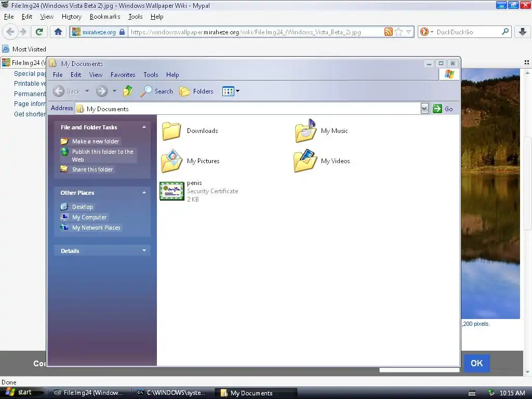Open Mypal File menu
Image resolution: width=532 pixels, height=399 pixels.
click(x=9, y=17)
